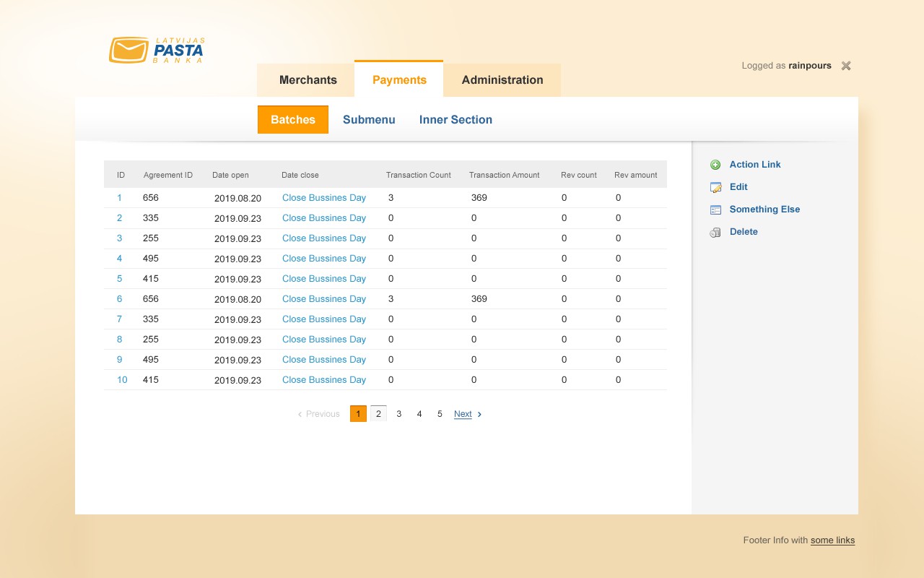Open the Submenu section
This screenshot has width=924, height=578.
click(x=369, y=120)
